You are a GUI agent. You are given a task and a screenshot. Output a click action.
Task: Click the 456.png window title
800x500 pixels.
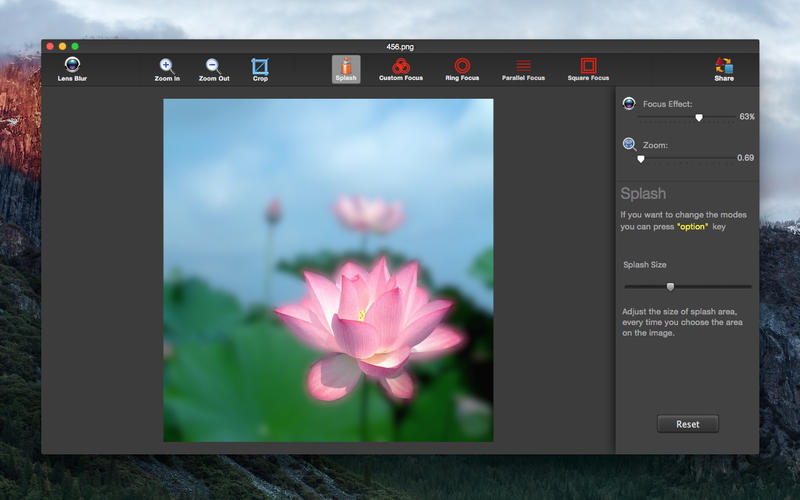400,46
